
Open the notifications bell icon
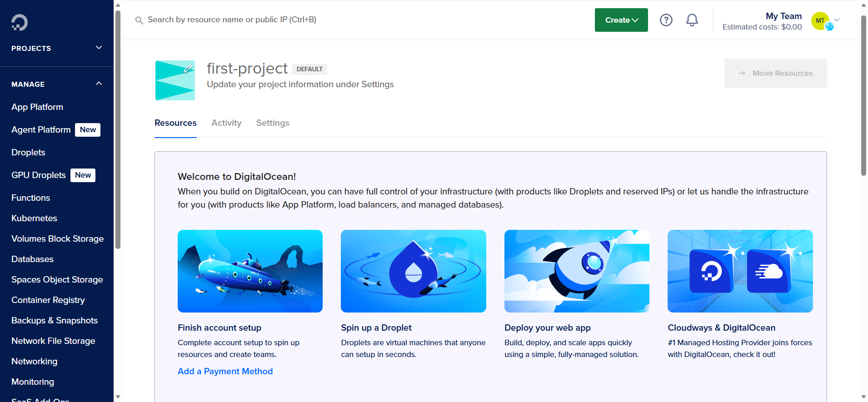pyautogui.click(x=692, y=20)
